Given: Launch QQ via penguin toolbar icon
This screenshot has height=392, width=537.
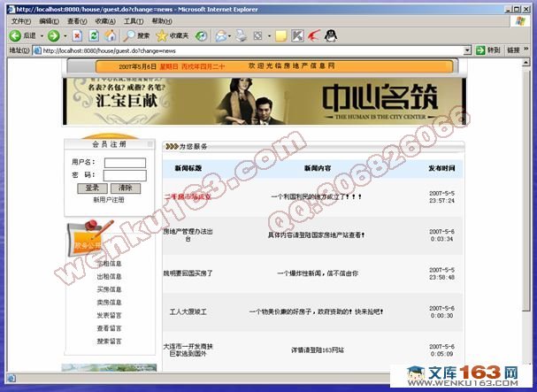Looking at the screenshot, I should click(x=331, y=35).
